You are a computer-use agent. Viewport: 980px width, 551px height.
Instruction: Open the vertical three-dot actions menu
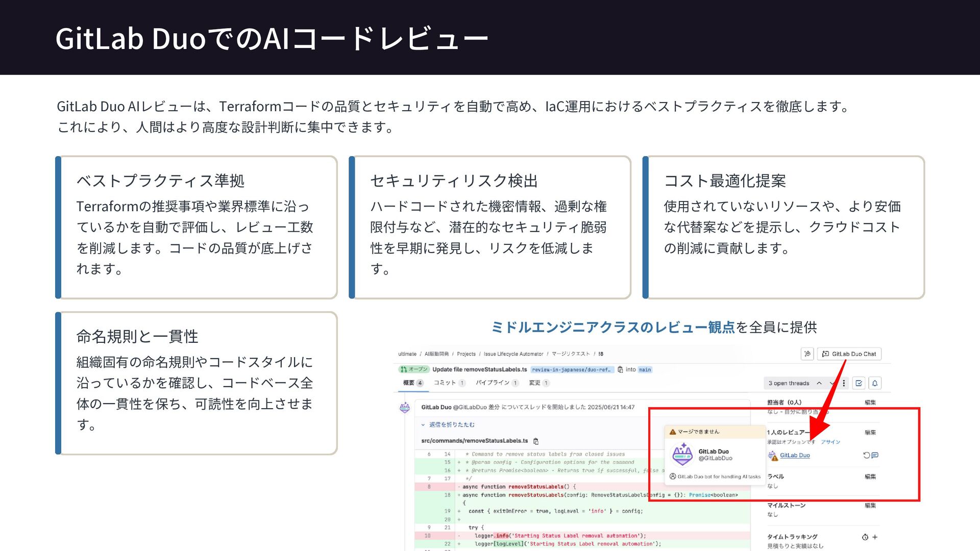pos(844,383)
